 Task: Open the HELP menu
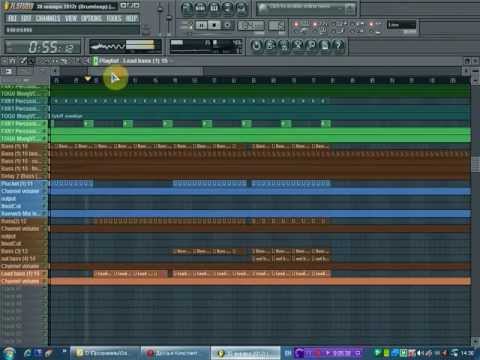coord(131,18)
